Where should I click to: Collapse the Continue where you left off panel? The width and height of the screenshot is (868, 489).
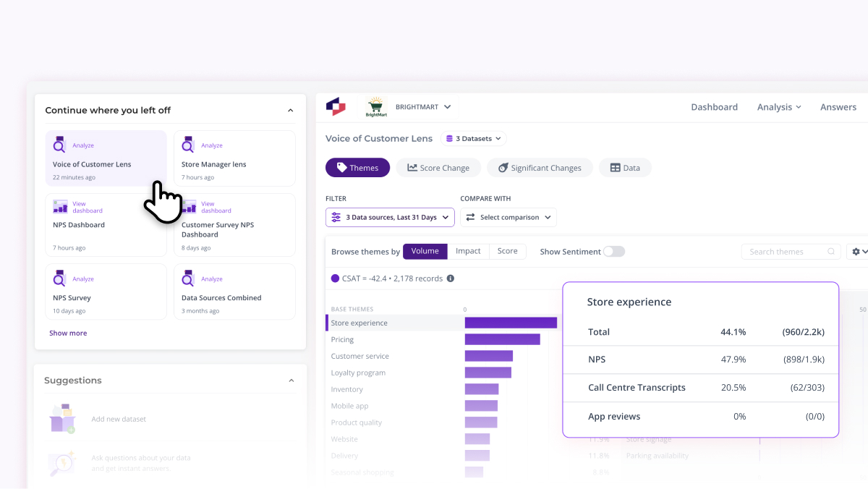[x=291, y=111]
